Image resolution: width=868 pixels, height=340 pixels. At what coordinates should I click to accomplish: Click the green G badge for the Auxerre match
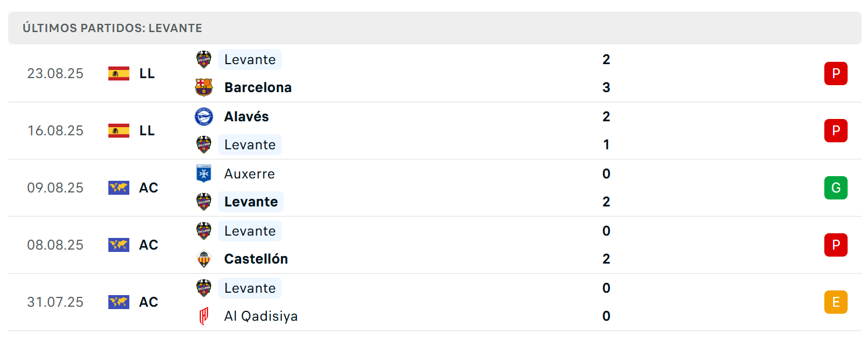coord(835,188)
